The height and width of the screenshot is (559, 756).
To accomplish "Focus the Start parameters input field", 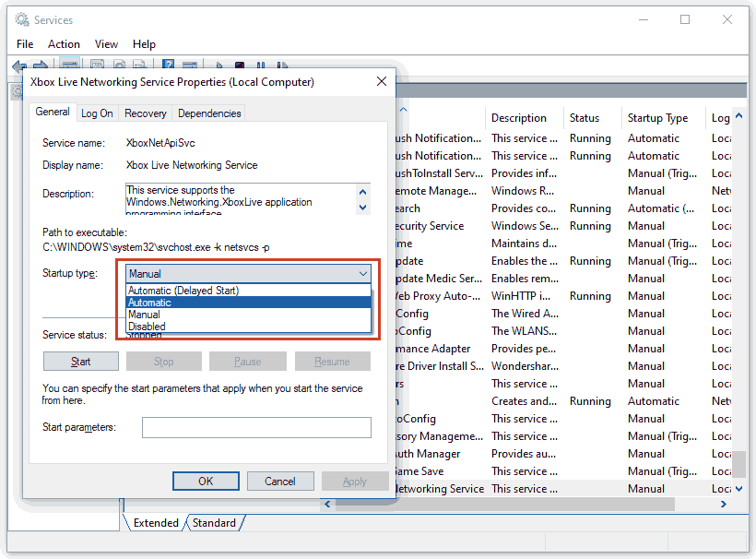I will click(256, 427).
